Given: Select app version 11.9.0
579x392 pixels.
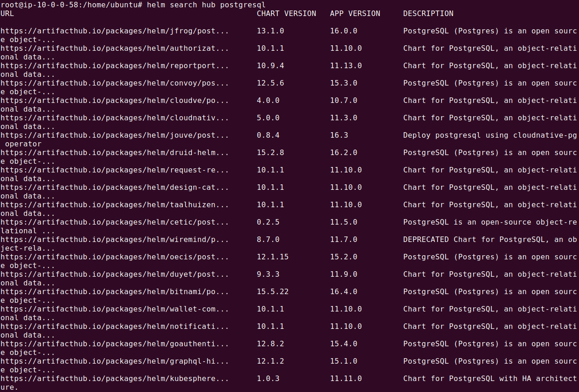Looking at the screenshot, I should pyautogui.click(x=344, y=274).
